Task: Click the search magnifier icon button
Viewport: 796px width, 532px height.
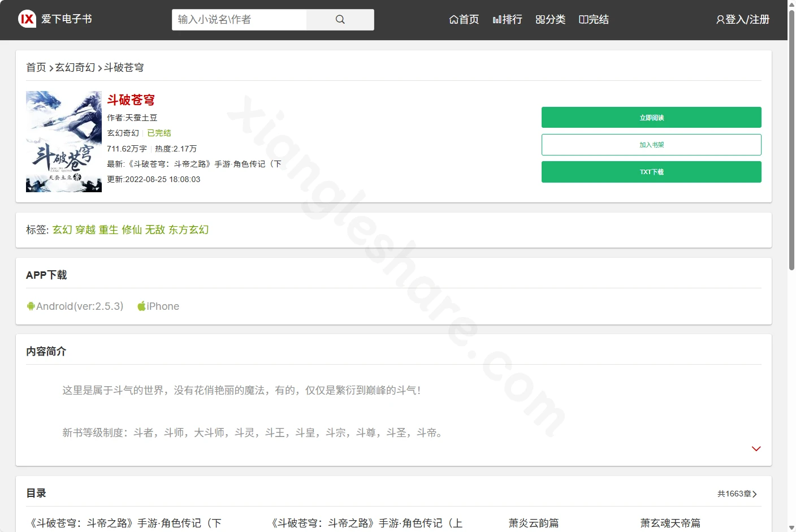Action: tap(340, 19)
